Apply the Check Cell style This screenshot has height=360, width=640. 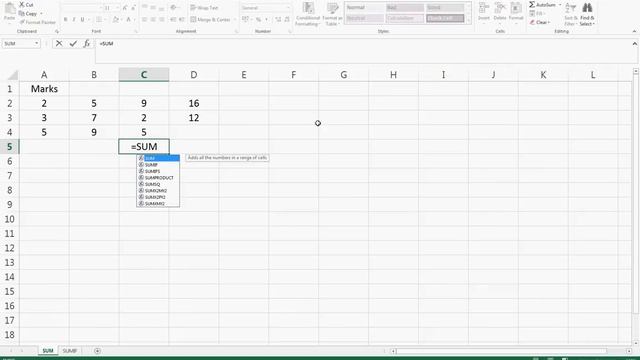tap(445, 18)
